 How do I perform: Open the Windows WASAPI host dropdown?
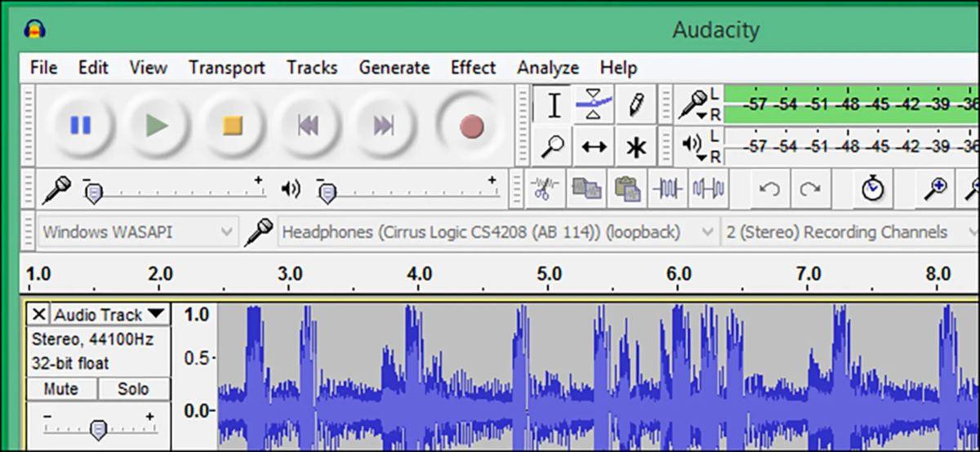[x=138, y=233]
